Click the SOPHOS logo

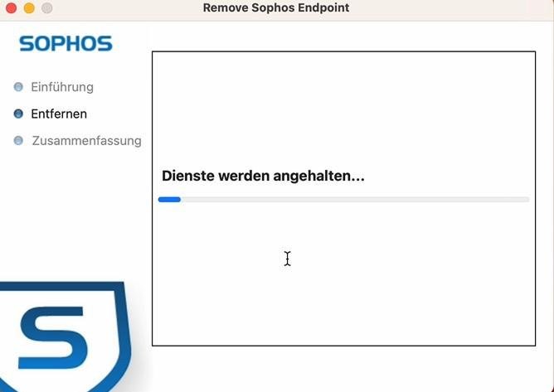66,43
